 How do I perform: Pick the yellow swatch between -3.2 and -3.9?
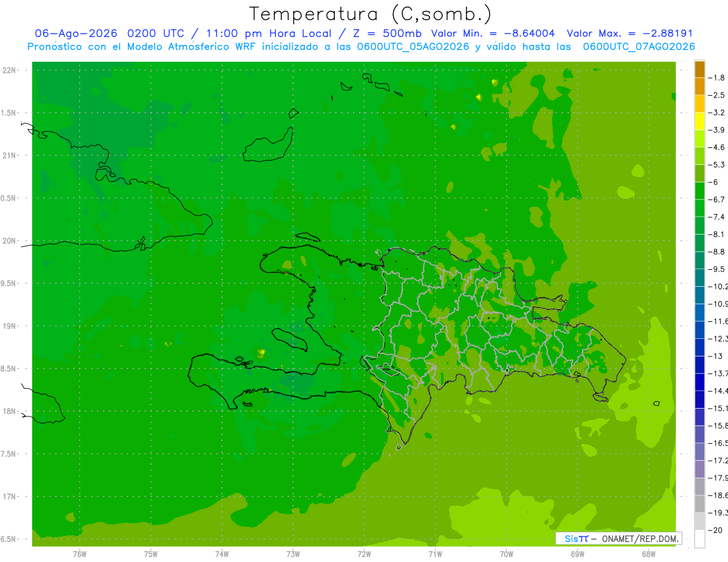click(699, 121)
